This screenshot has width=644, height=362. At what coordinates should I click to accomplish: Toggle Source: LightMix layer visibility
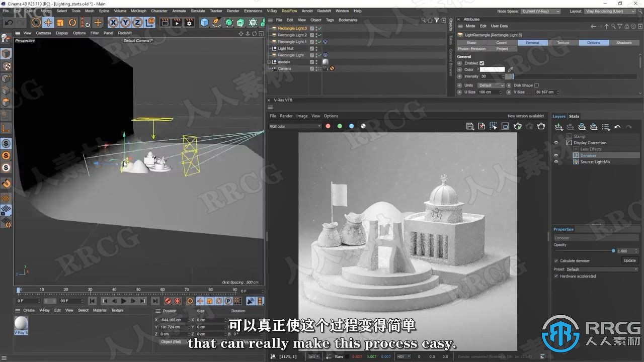(x=556, y=162)
